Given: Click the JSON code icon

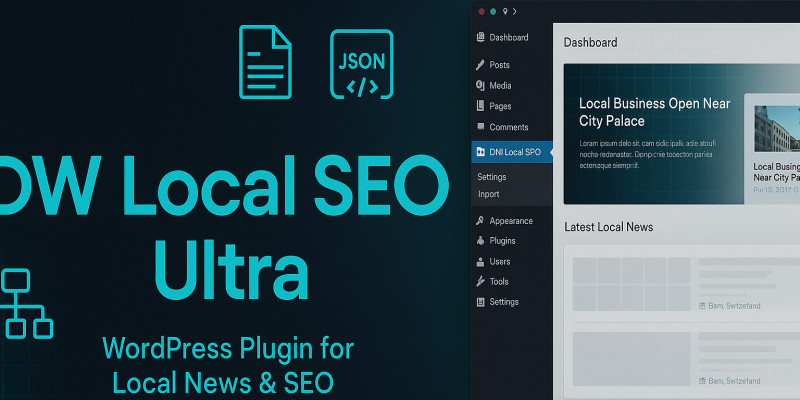Looking at the screenshot, I should click(x=362, y=64).
